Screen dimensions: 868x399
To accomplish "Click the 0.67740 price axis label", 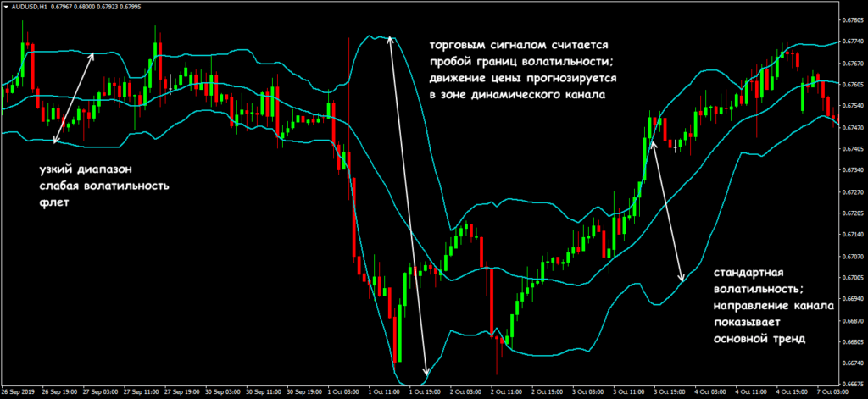I will tap(850, 42).
